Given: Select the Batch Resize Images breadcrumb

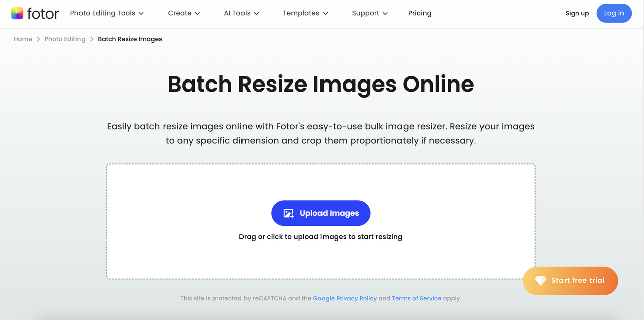Looking at the screenshot, I should [130, 39].
